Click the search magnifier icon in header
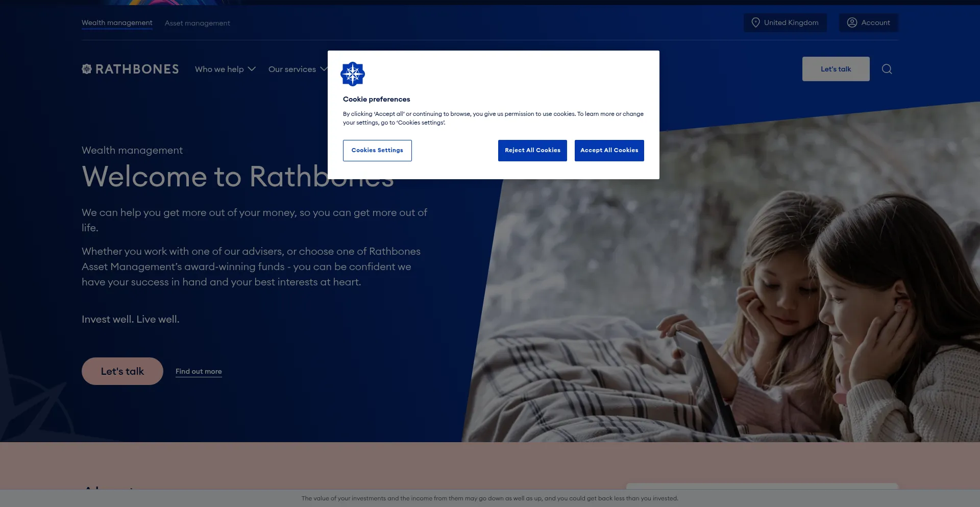Viewport: 980px width, 507px height. click(x=887, y=69)
